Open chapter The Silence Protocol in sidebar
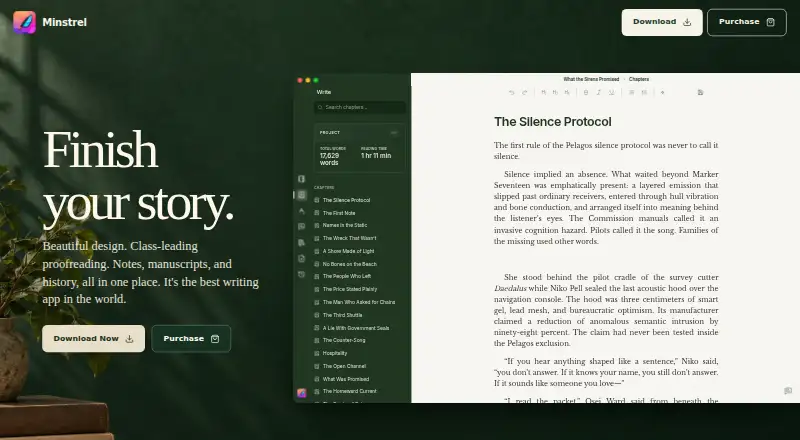This screenshot has width=800, height=440. click(359, 201)
